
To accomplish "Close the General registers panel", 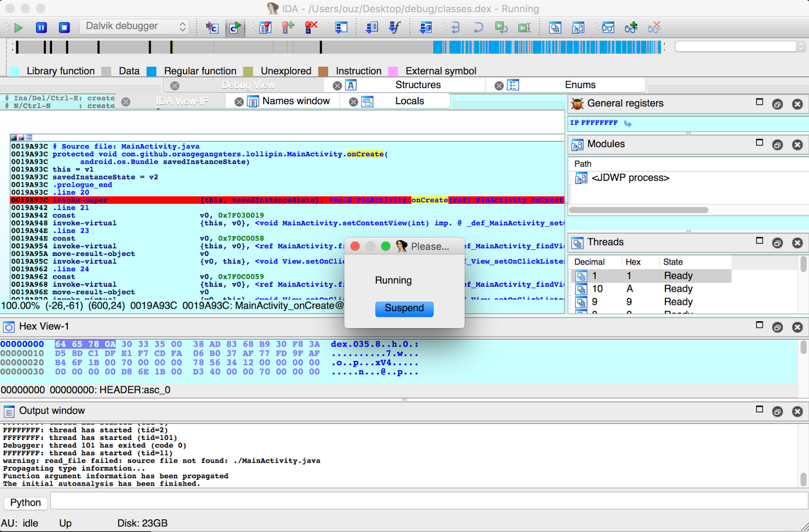I will tap(797, 104).
